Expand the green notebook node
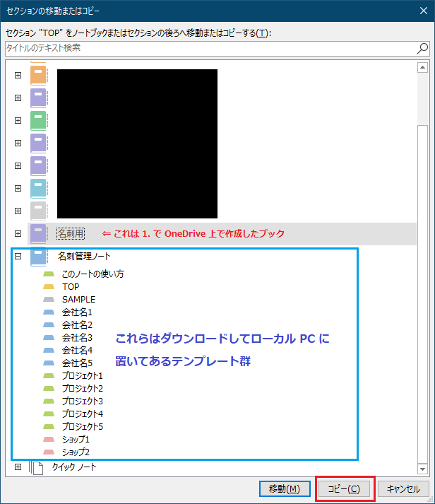Screen dimensions: 435x504 (x=18, y=121)
